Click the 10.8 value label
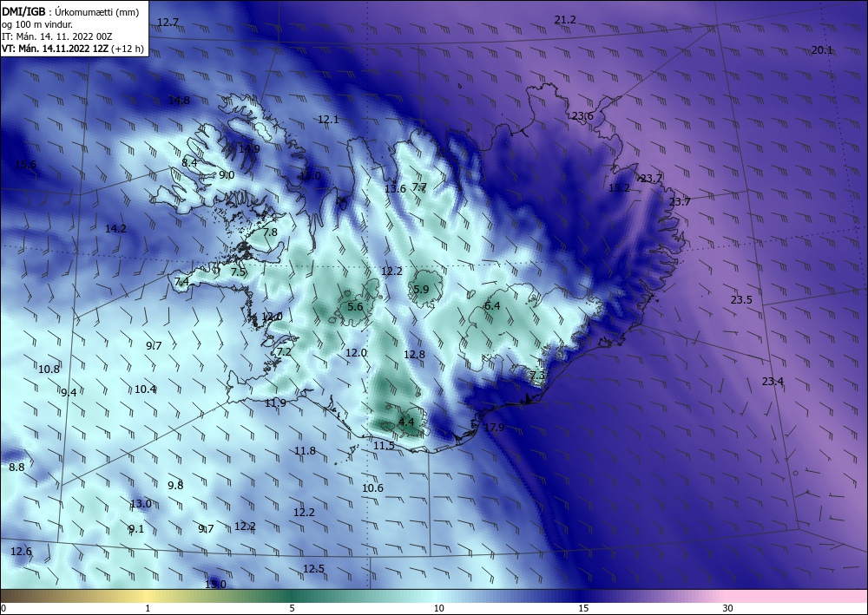 coord(49,370)
